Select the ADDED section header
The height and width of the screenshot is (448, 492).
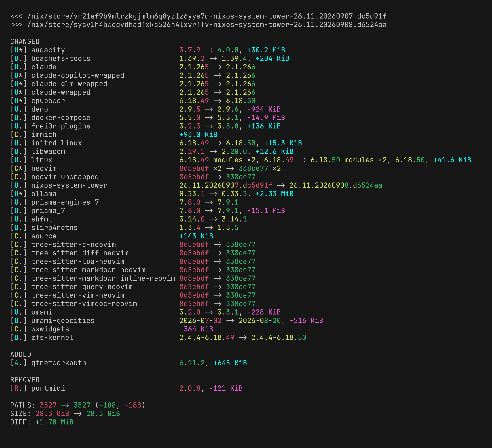click(x=21, y=354)
